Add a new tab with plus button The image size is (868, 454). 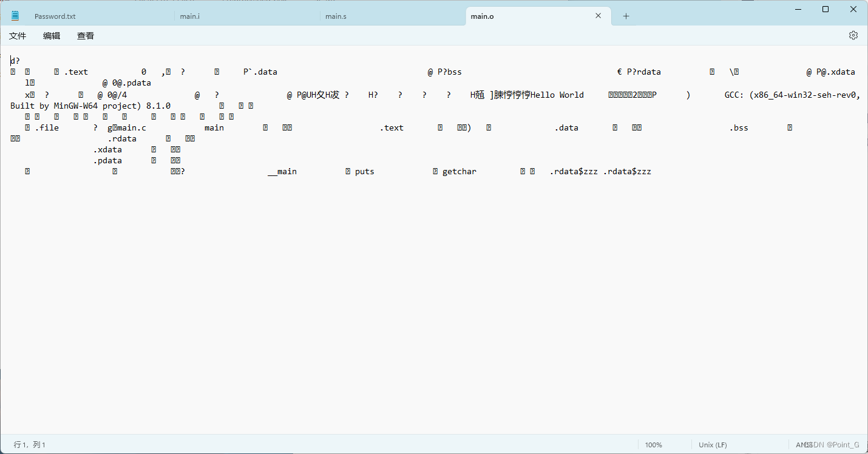[x=626, y=16]
